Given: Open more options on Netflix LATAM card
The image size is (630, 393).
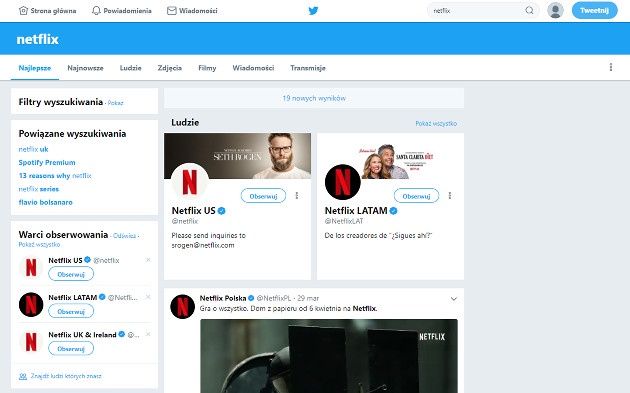Looking at the screenshot, I should point(450,196).
